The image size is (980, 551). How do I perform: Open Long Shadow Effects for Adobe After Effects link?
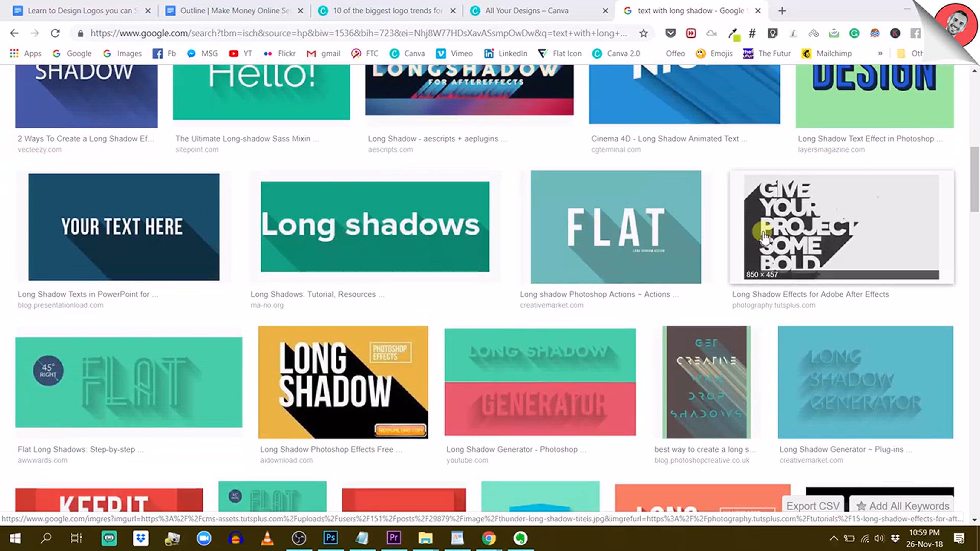(811, 294)
